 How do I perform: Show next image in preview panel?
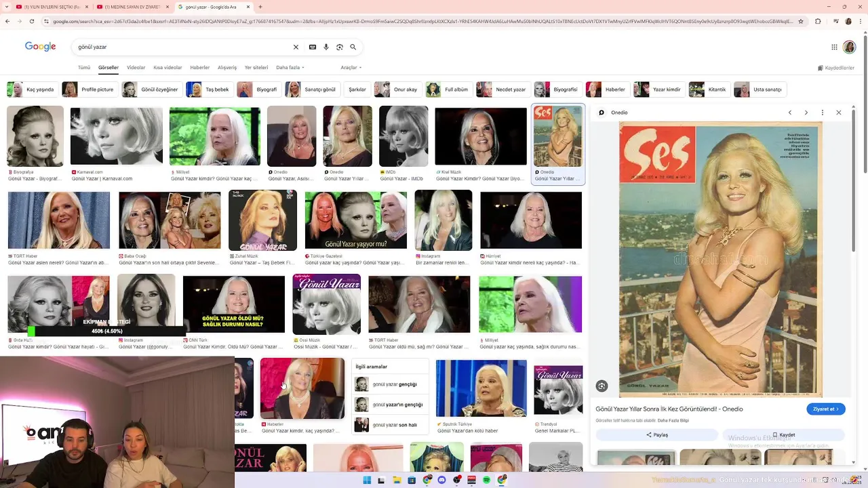coord(806,113)
